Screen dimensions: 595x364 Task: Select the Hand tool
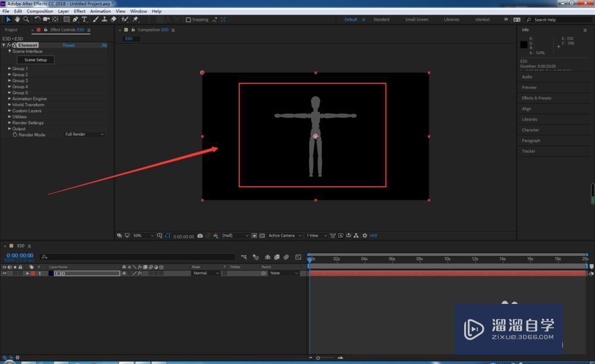point(17,20)
